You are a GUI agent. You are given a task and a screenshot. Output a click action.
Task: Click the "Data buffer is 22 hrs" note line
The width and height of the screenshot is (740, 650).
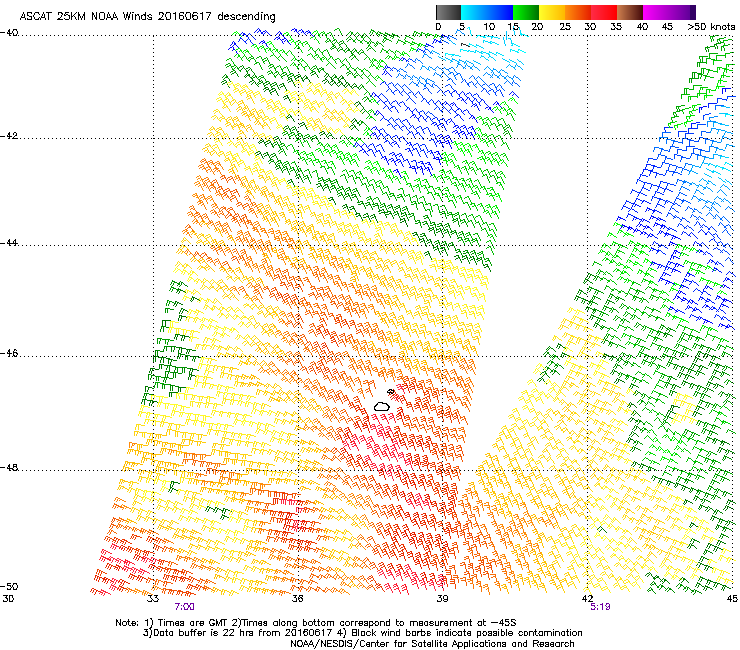(x=362, y=633)
